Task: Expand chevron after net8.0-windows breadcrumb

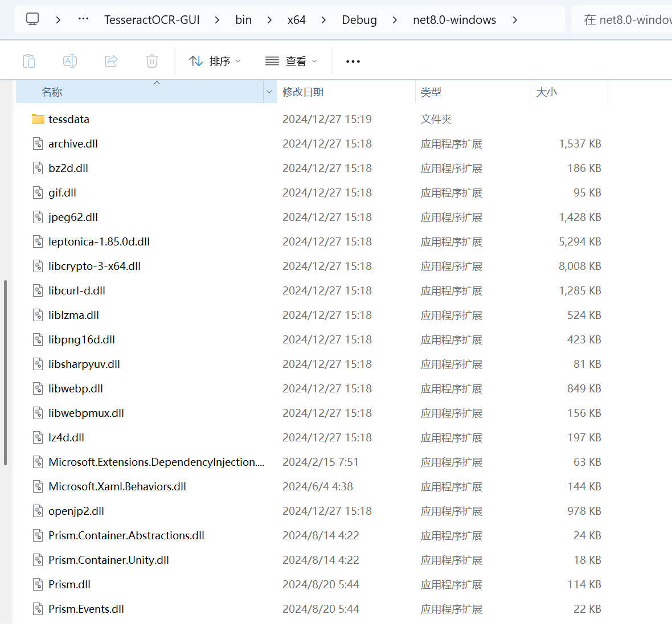Action: 515,20
